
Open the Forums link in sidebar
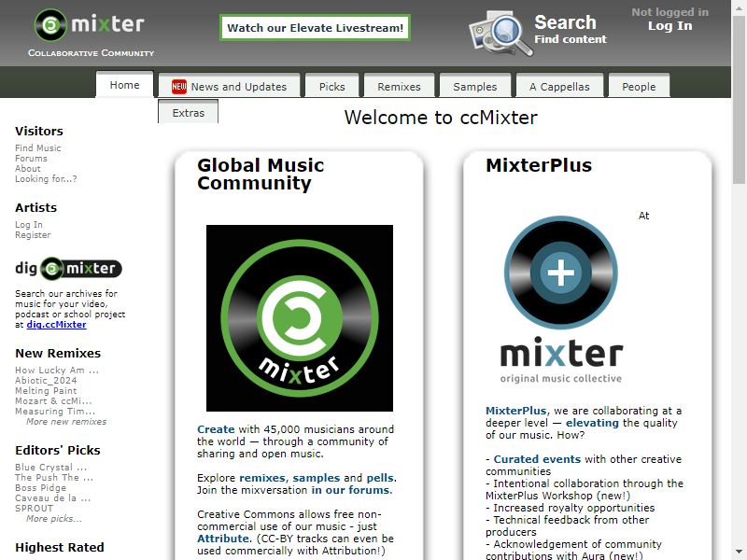pos(31,159)
